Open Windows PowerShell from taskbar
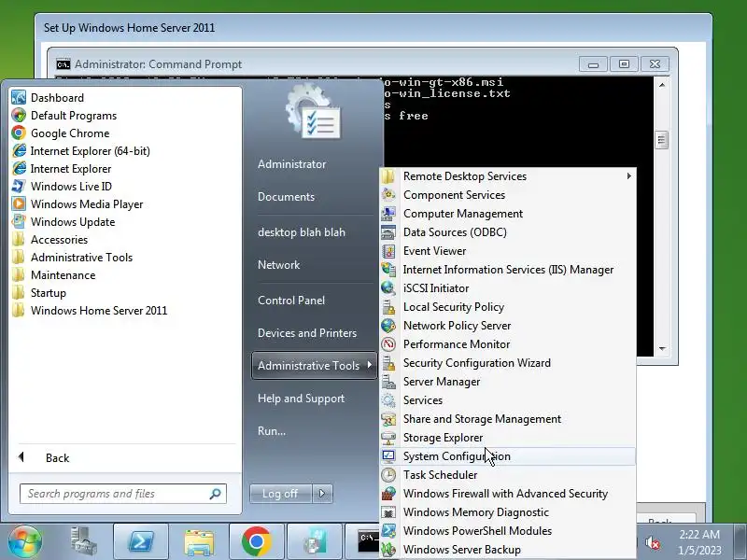 click(141, 542)
